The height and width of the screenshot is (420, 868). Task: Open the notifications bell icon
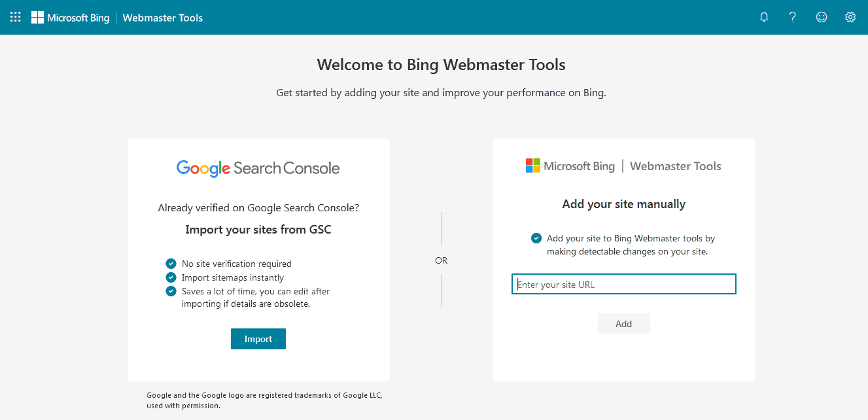click(763, 17)
